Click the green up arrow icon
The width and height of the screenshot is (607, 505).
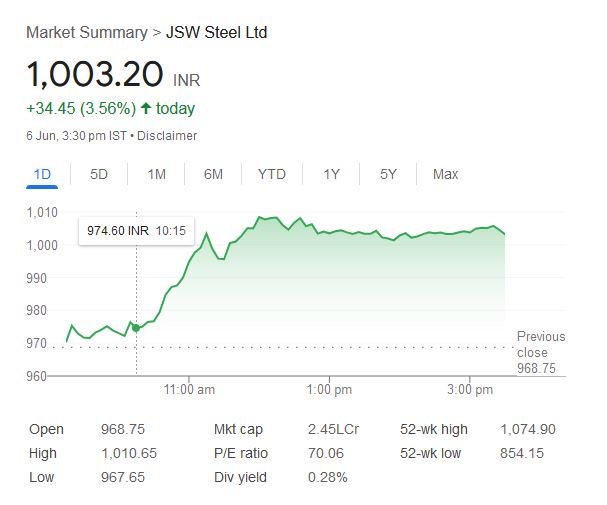coord(147,109)
